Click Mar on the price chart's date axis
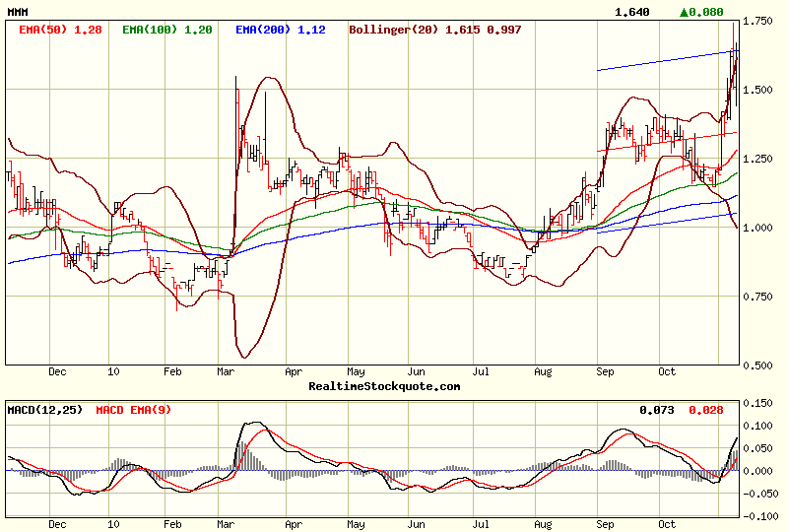This screenshot has height=532, width=788. [226, 371]
